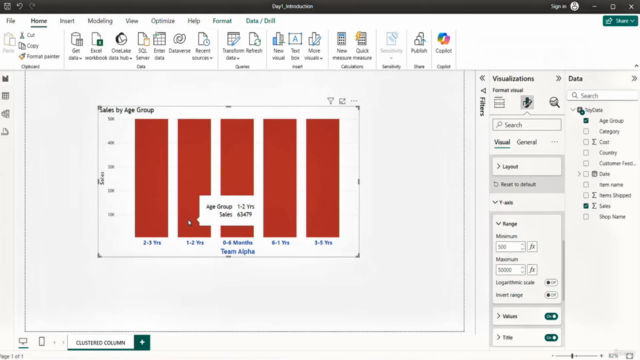Open the Format visual tab icon
Screen dimensions: 640x360
(x=527, y=102)
